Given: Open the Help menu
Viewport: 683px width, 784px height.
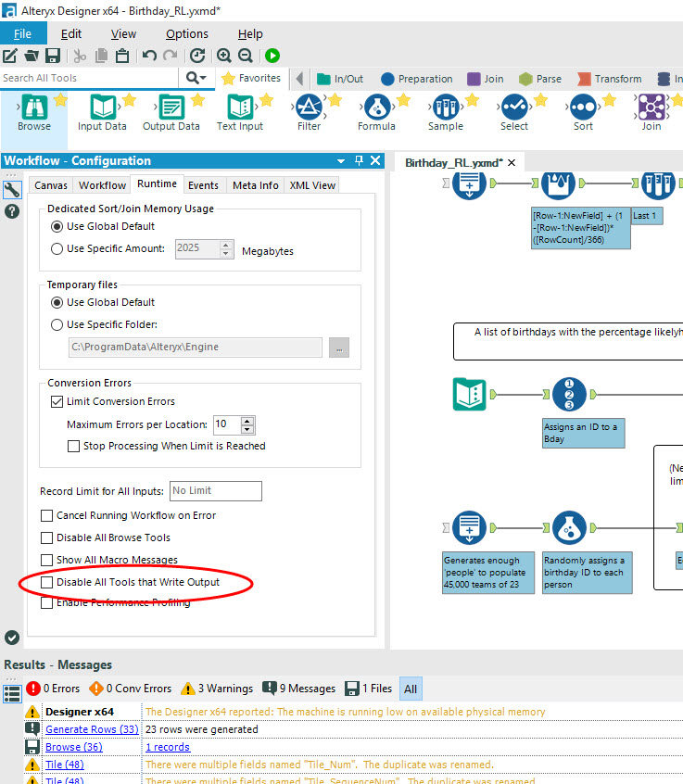Looking at the screenshot, I should [250, 33].
